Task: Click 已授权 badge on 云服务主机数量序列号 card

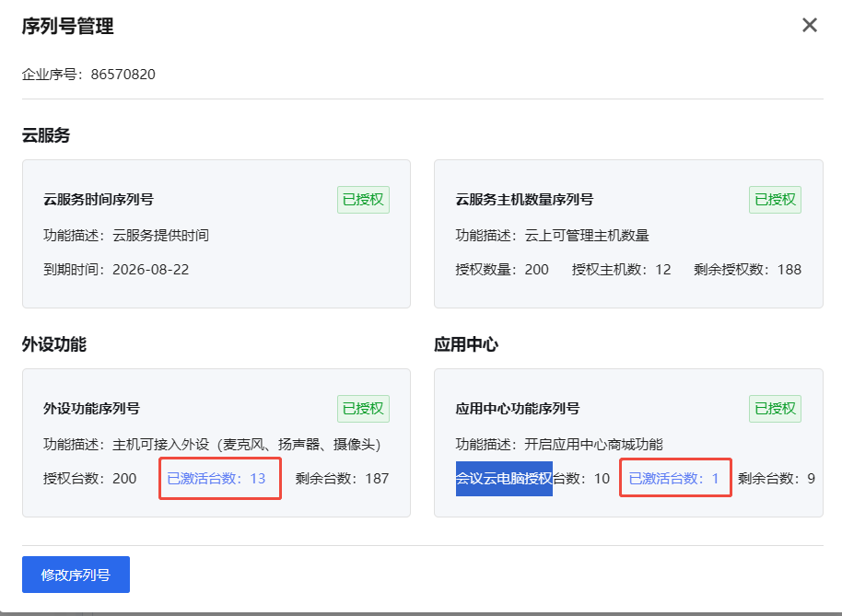Action: click(775, 199)
